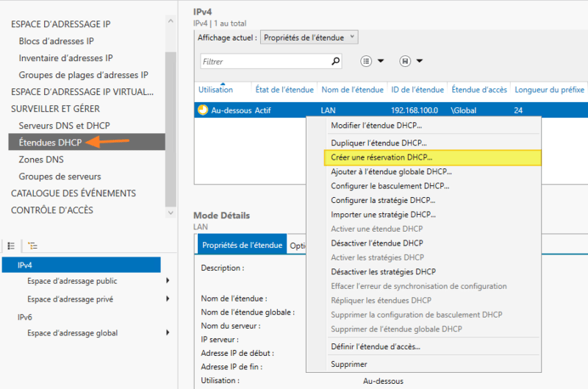Select Espace d'adressage global item
This screenshot has height=389, width=588.
pyautogui.click(x=72, y=332)
